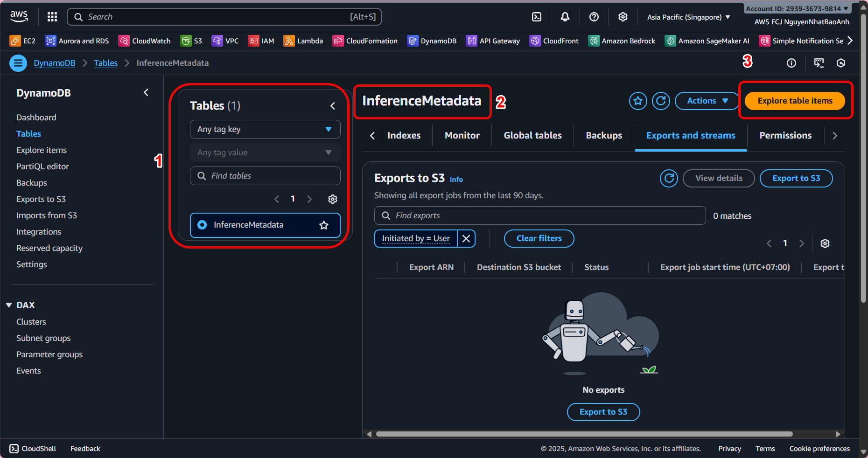Open CloudFront shortcut
Image resolution: width=868 pixels, height=458 pixels.
pyautogui.click(x=554, y=41)
